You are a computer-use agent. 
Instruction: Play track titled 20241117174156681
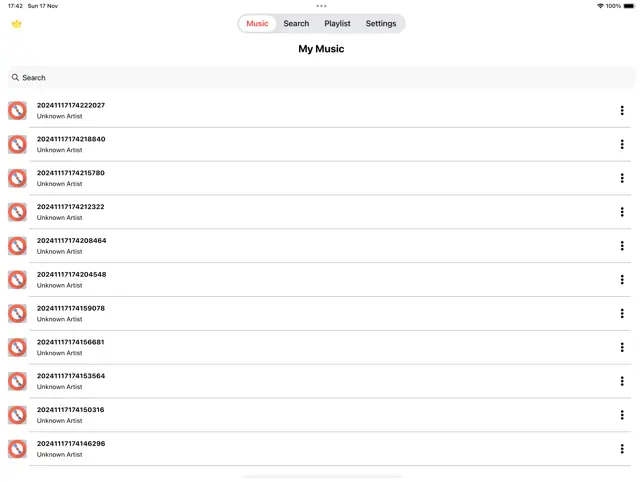pos(71,342)
